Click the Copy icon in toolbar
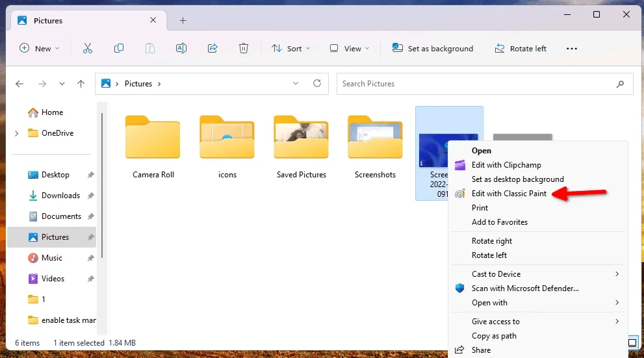The width and height of the screenshot is (644, 358). point(119,49)
